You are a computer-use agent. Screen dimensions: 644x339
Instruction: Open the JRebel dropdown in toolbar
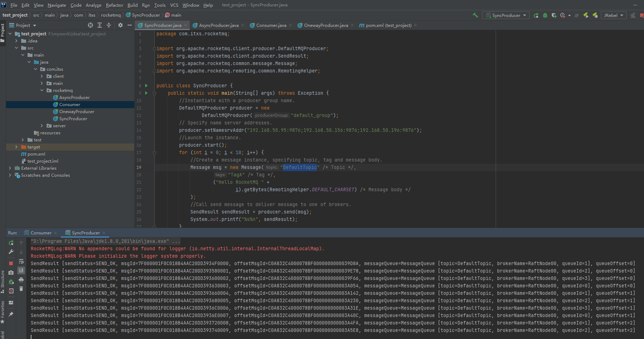(614, 15)
